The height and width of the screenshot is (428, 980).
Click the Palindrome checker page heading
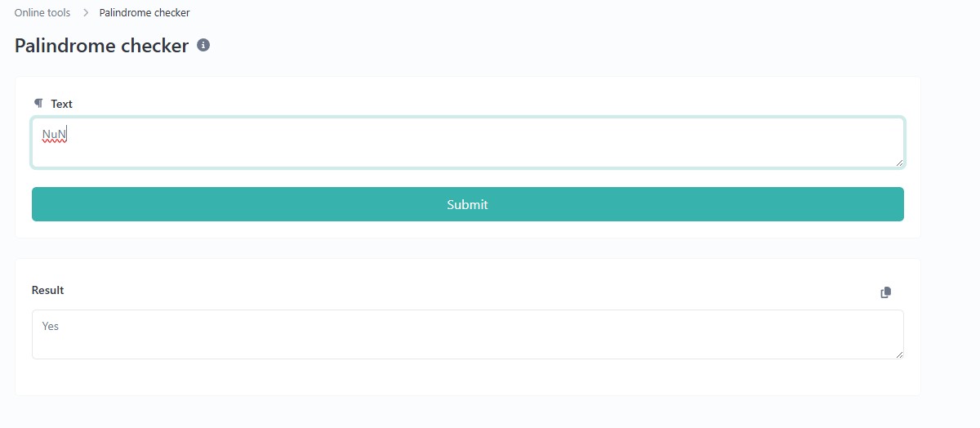point(101,46)
